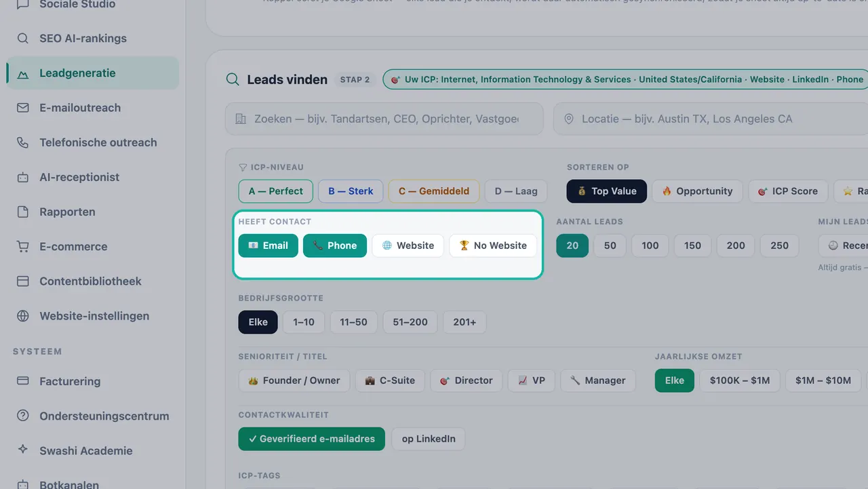This screenshot has height=489, width=868.
Task: Toggle the B — Sterk ICP level
Action: pos(351,191)
